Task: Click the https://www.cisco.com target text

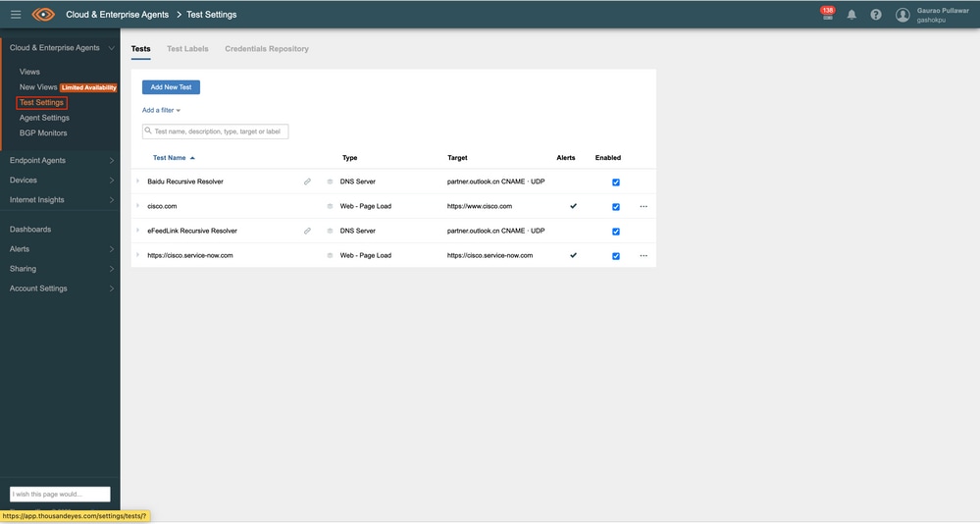Action: click(480, 206)
